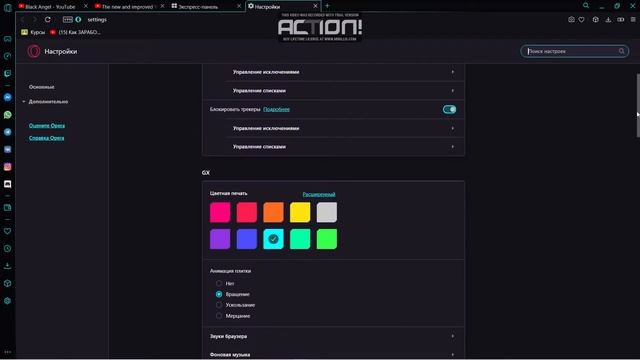Screen dimensions: 640x360
Task: Open GX Control speedometer panel
Action: point(7,56)
